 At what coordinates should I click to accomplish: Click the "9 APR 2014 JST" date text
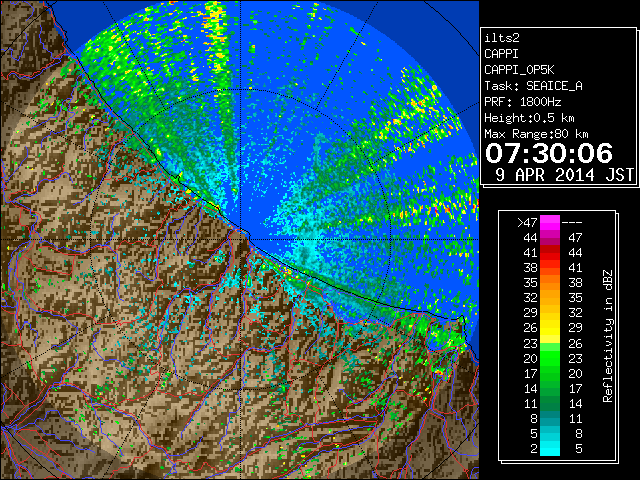pos(564,175)
